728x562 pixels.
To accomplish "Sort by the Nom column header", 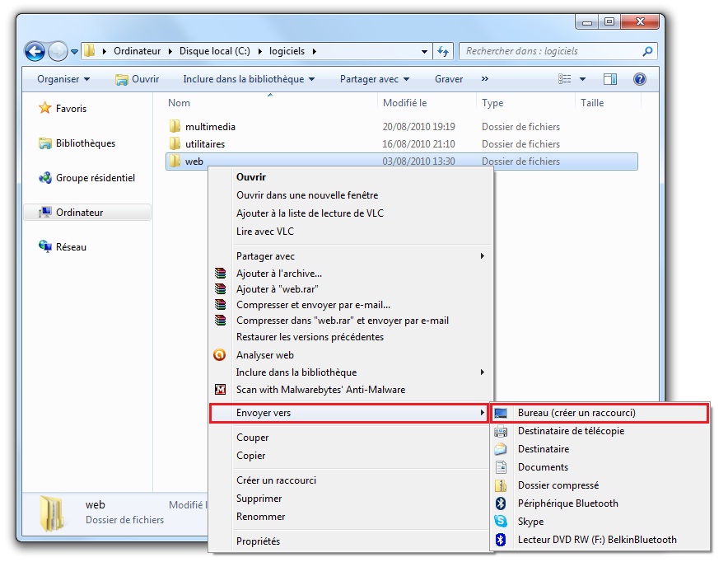I will pos(179,103).
